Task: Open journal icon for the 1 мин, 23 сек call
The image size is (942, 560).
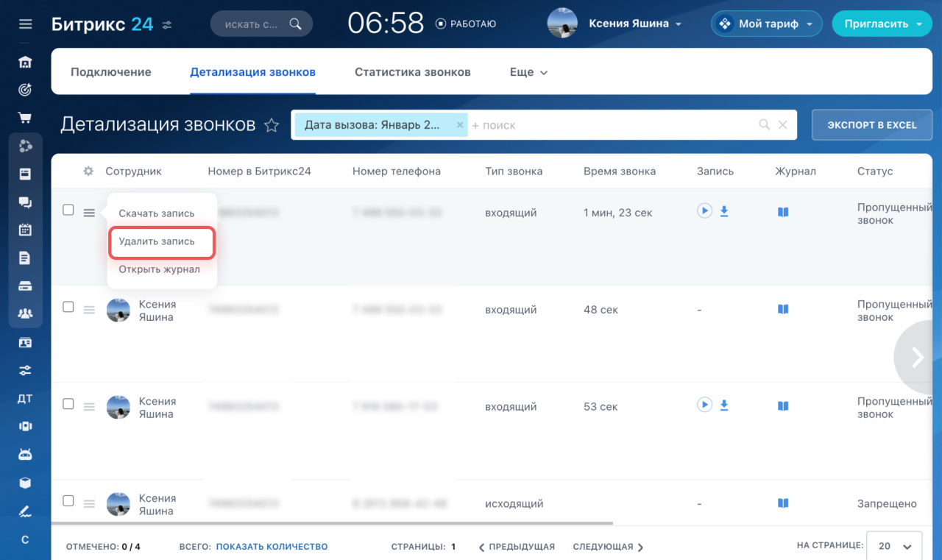Action: [783, 212]
